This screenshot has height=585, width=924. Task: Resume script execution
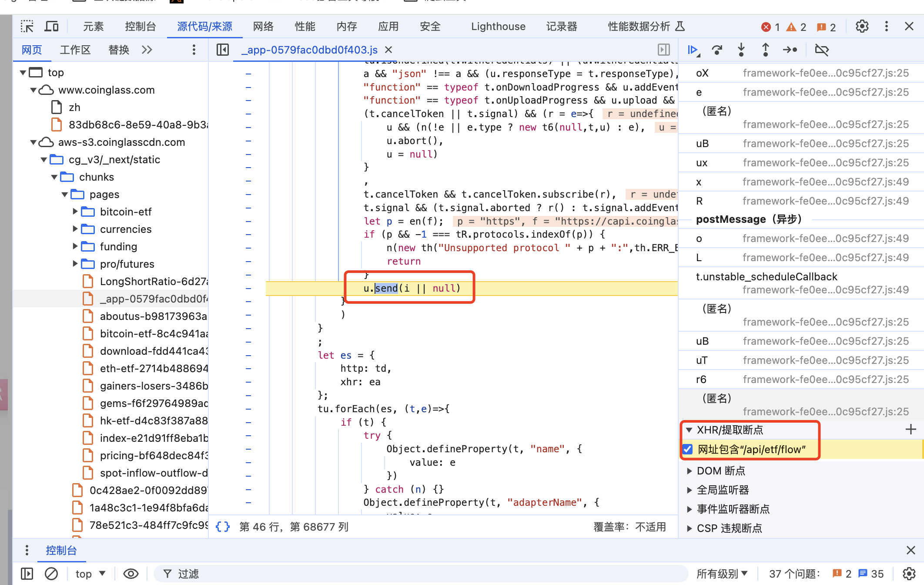point(693,50)
